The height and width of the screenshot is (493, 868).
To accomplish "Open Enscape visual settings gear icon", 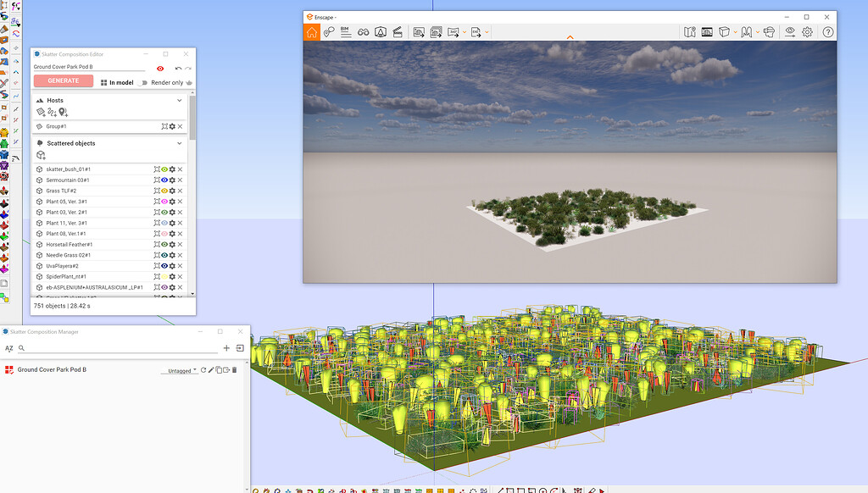I will click(807, 32).
